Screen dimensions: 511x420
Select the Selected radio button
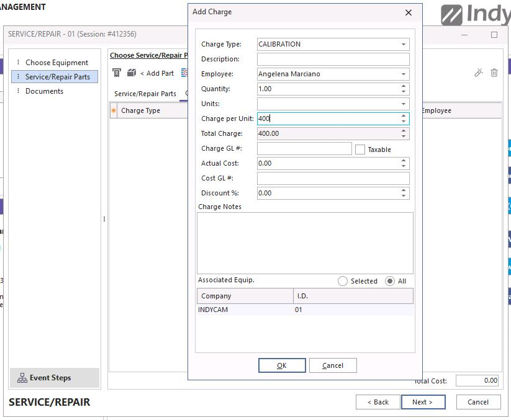click(343, 281)
